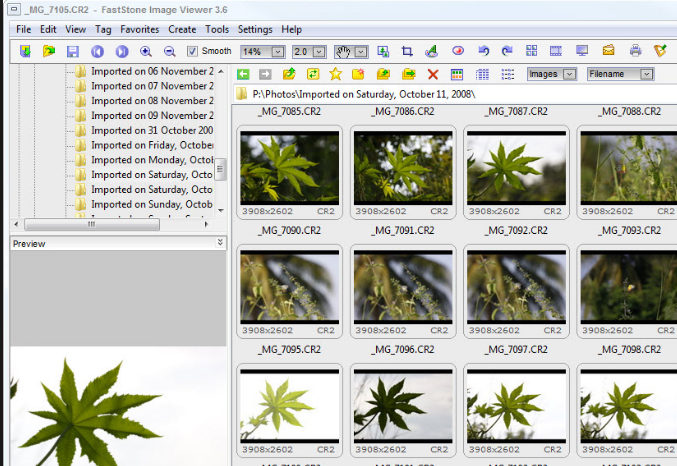Go up one folder level
This screenshot has height=466, width=677.
289,74
